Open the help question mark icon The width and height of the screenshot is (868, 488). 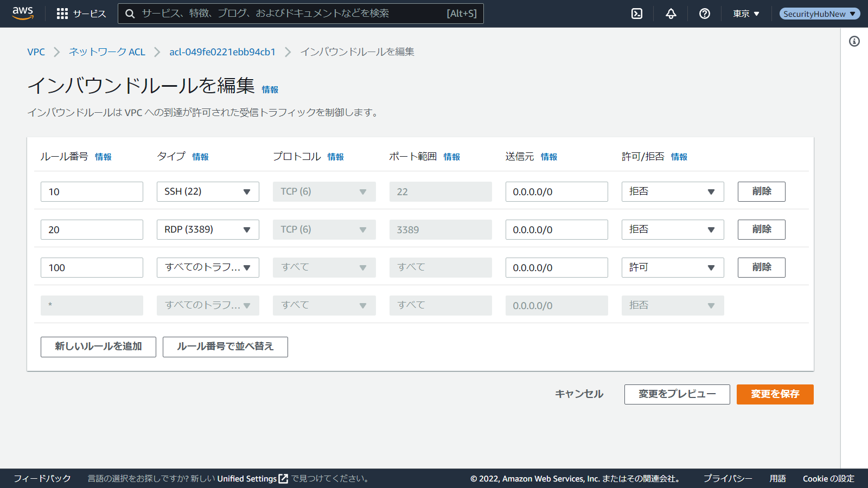click(x=705, y=14)
